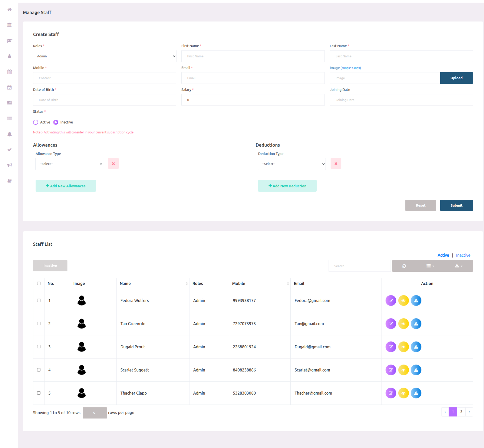The image size is (484, 448).
Task: Edit Dugald Prout staff record
Action: coord(391,347)
